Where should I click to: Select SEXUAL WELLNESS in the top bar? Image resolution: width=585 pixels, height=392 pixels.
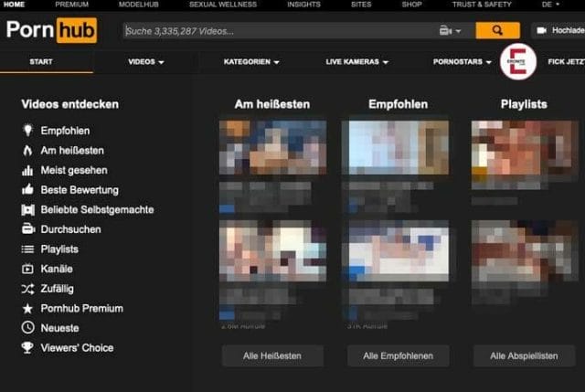tap(223, 5)
